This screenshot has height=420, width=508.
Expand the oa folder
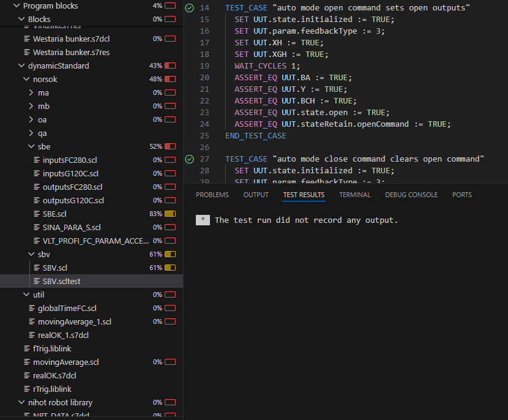point(31,119)
